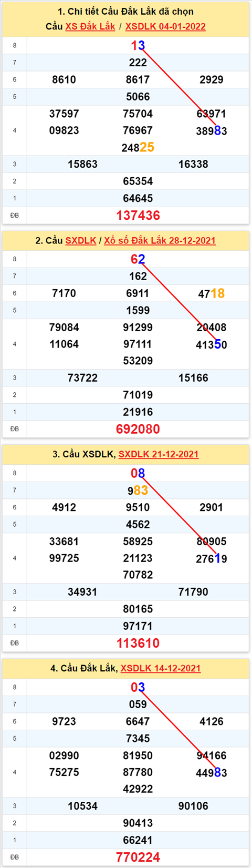252x868 pixels.
Task: Click prize number 4718
Action: [x=212, y=293]
